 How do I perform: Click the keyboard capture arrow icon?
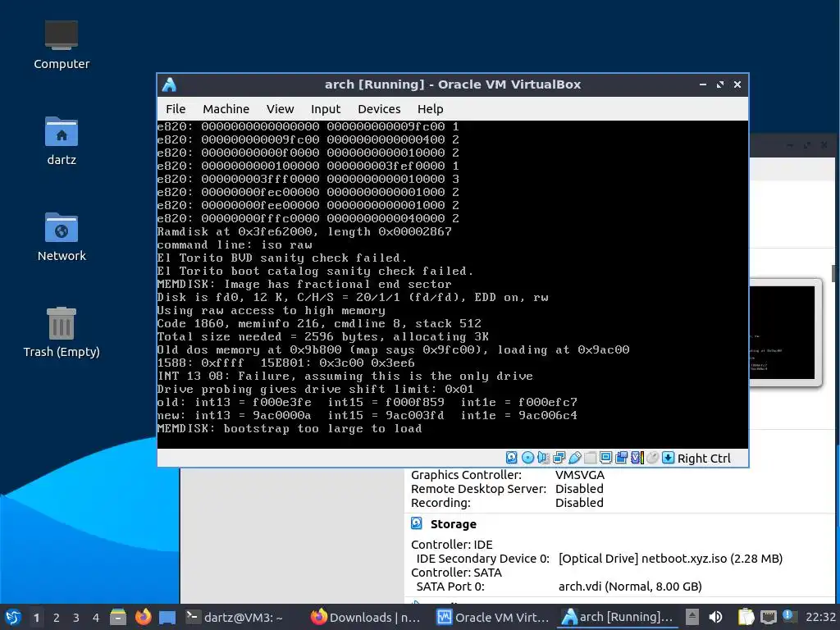click(668, 458)
